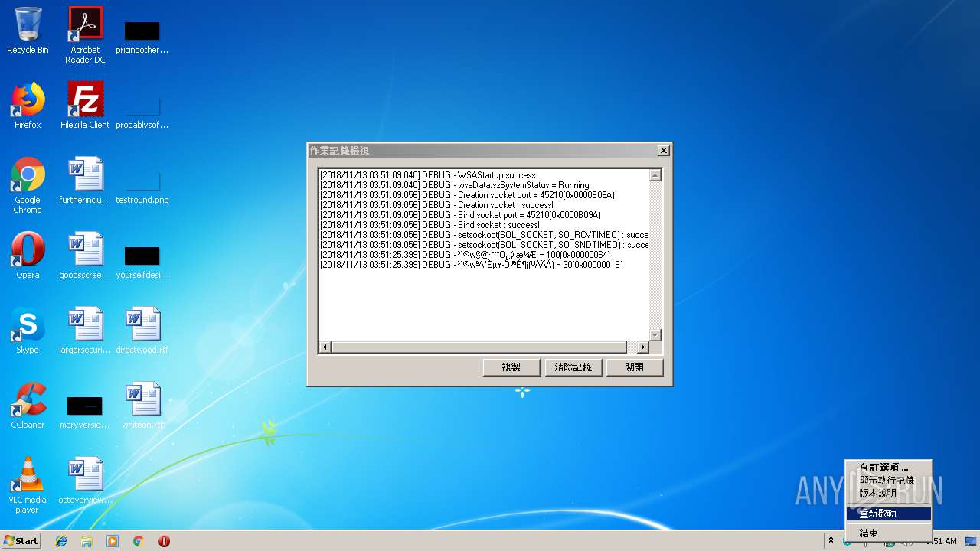Viewport: 980px width, 551px height.
Task: Open the Recycle Bin desktop icon
Action: click(x=28, y=31)
